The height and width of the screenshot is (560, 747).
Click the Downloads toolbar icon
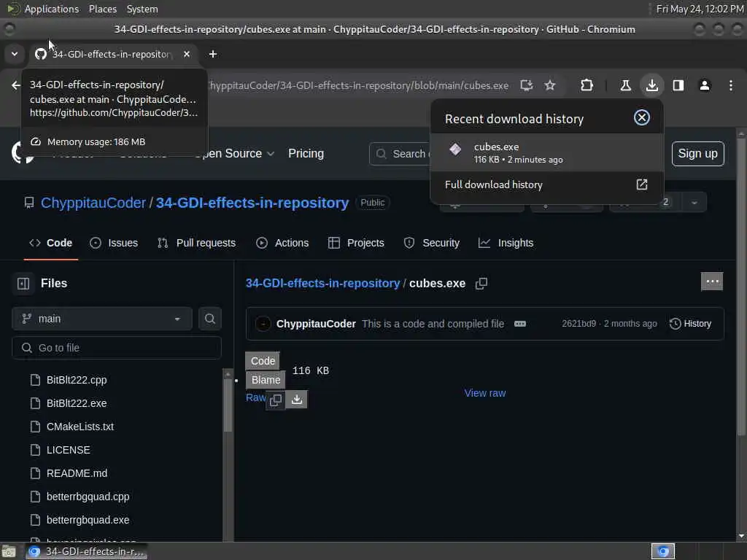click(651, 86)
